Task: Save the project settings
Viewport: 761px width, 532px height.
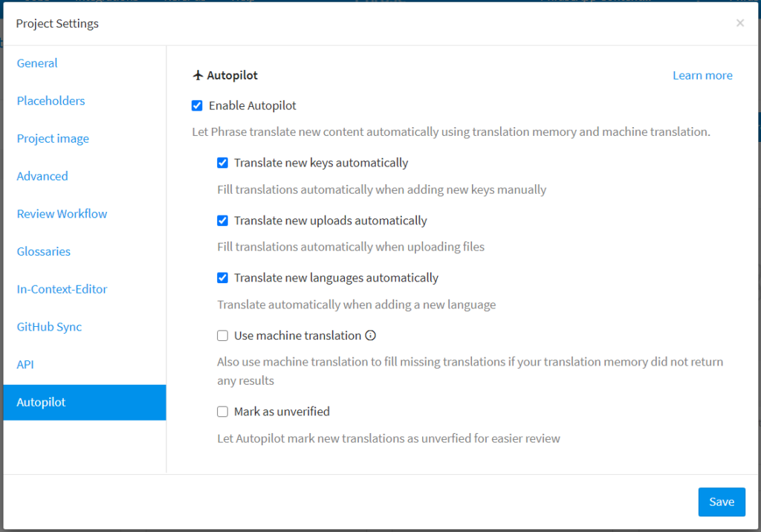Action: point(721,502)
